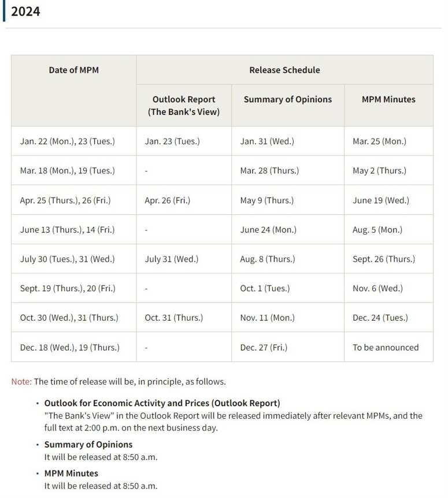
Task: Select the Outlook for Economic Activity and Prices heading
Action: pyautogui.click(x=162, y=403)
